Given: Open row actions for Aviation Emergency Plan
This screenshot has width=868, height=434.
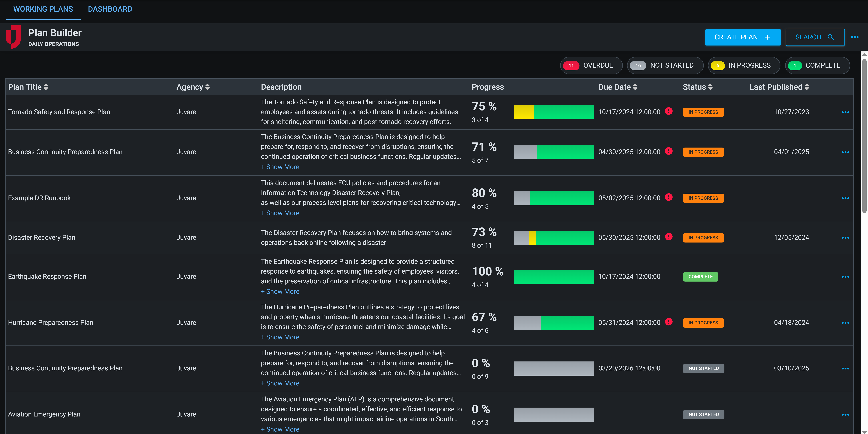Looking at the screenshot, I should pyautogui.click(x=846, y=414).
